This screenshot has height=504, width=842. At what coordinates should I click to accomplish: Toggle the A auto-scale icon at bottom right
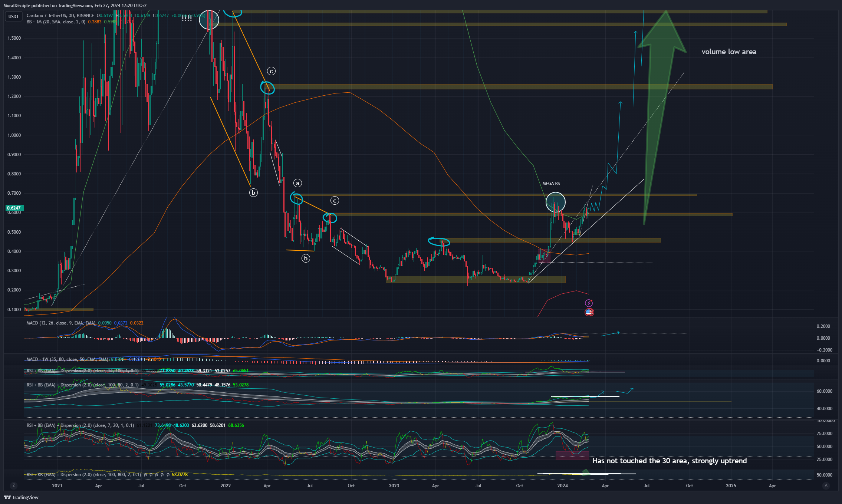click(826, 485)
